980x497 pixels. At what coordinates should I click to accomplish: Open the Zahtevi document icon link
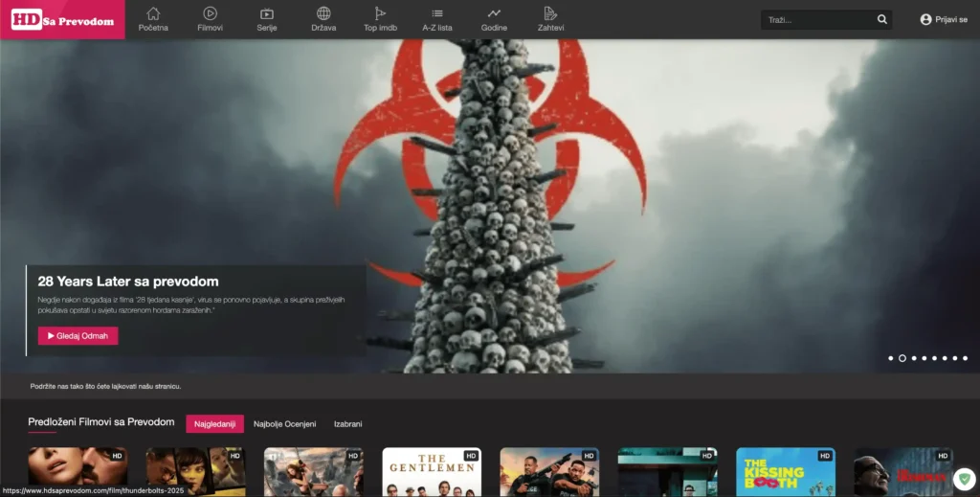(550, 19)
